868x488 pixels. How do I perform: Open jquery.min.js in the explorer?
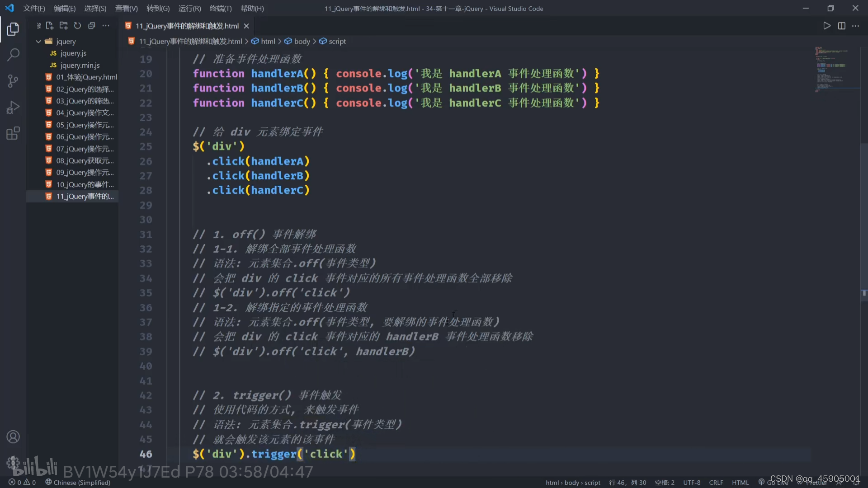point(80,65)
